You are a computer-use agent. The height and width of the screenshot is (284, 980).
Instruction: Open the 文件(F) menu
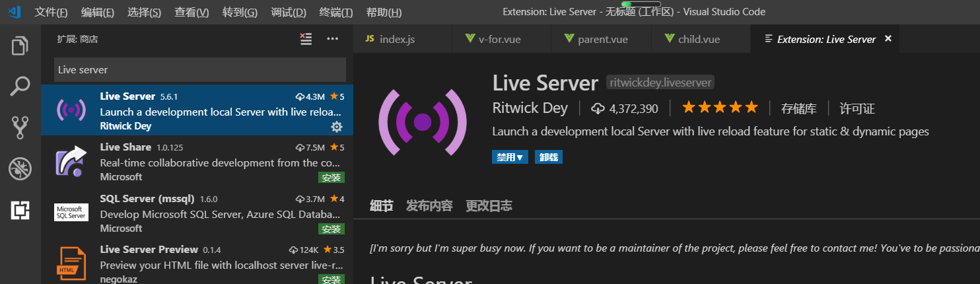point(51,12)
